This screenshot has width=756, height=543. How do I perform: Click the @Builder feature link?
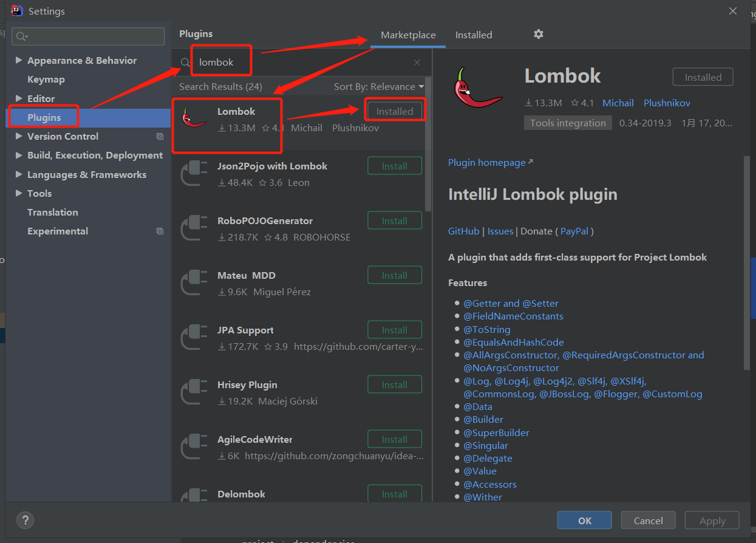[483, 420]
